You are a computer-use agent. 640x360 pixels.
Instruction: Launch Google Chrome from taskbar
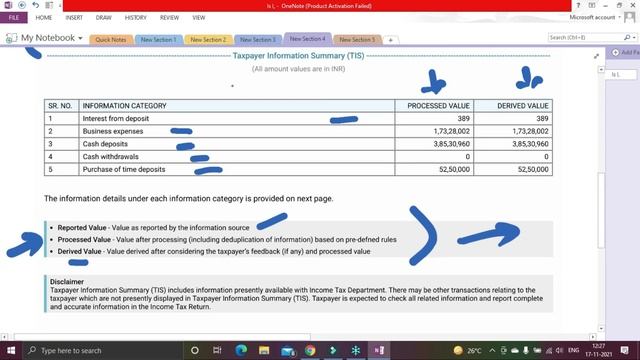pyautogui.click(x=310, y=350)
